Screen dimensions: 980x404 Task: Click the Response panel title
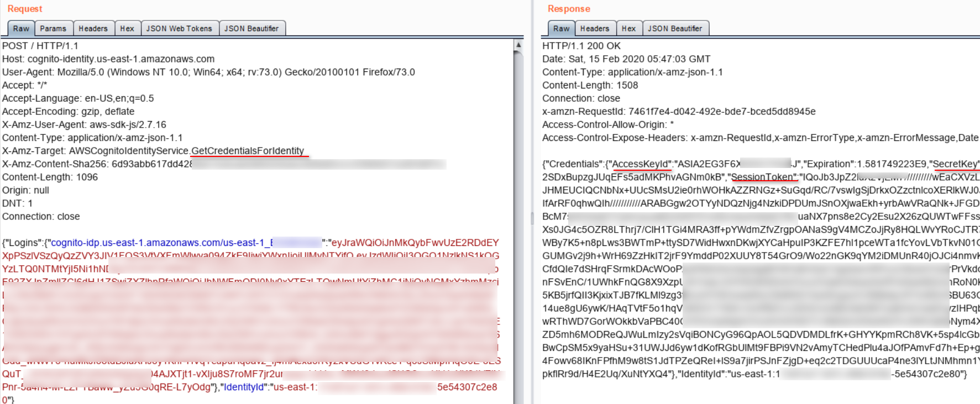click(569, 9)
